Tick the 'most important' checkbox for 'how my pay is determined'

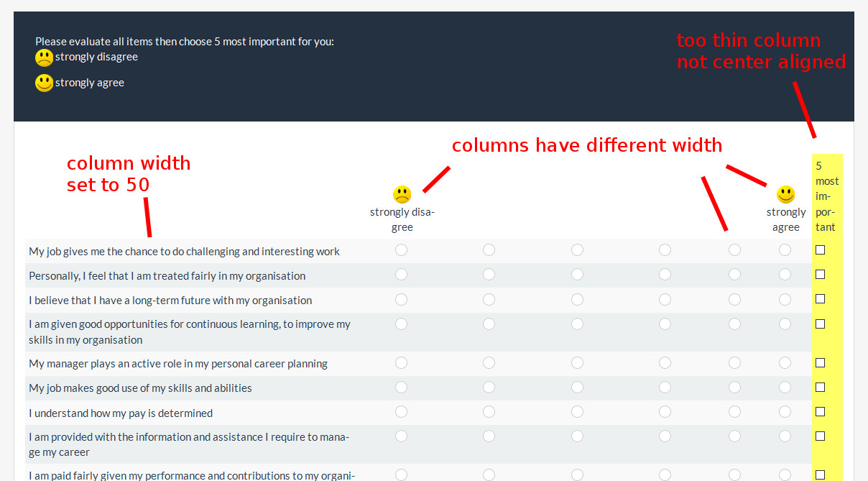point(820,412)
